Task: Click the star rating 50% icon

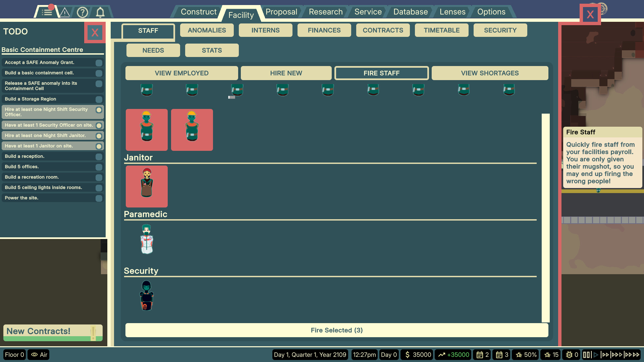Action: click(525, 354)
